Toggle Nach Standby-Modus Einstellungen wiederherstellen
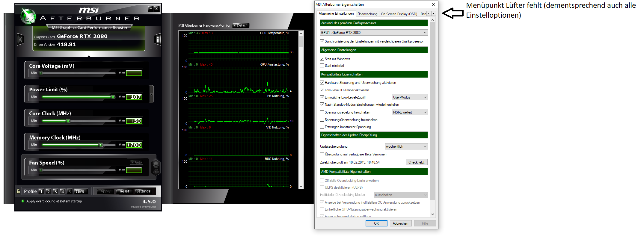Screen dimensions: 644x245 [322, 105]
